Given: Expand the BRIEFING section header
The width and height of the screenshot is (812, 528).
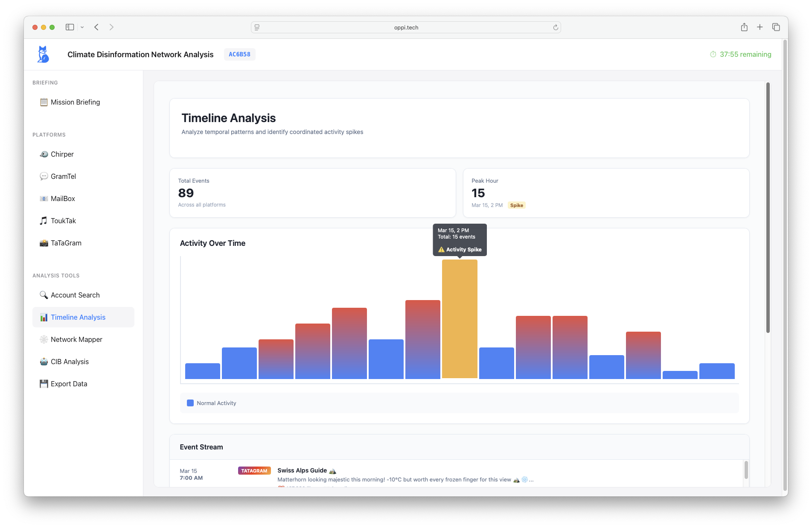Looking at the screenshot, I should coord(45,82).
